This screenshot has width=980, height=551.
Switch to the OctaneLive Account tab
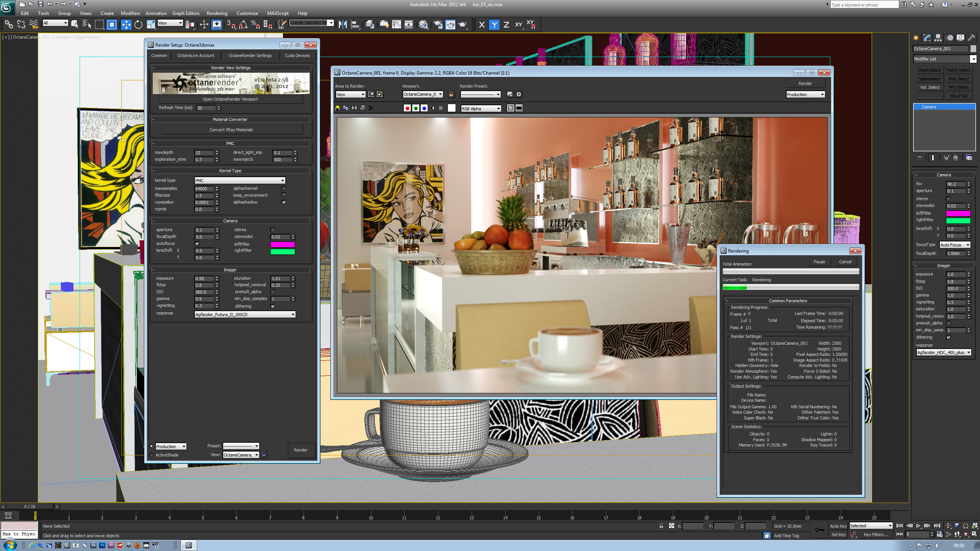196,55
